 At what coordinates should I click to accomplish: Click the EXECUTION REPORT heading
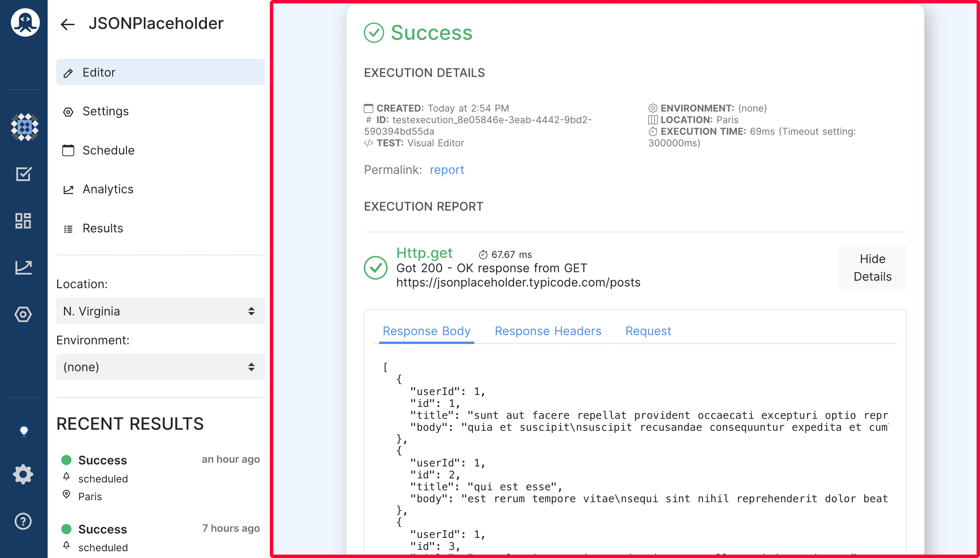pos(424,207)
